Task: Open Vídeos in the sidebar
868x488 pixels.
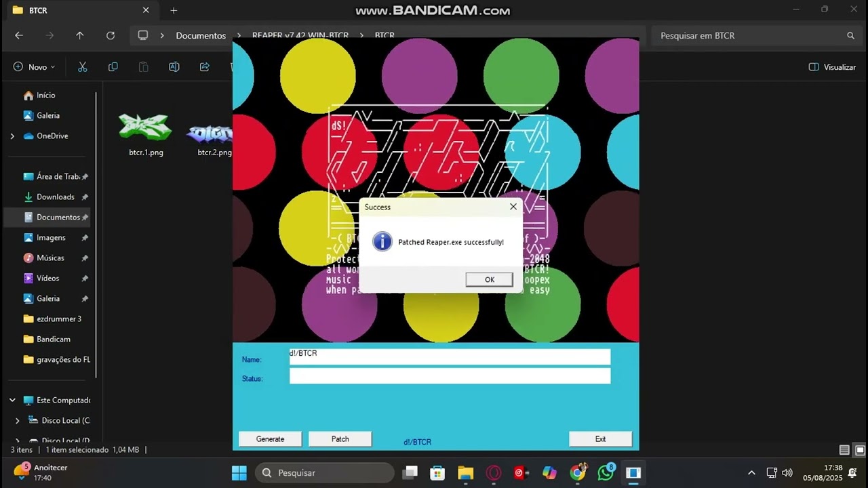Action: click(x=47, y=278)
